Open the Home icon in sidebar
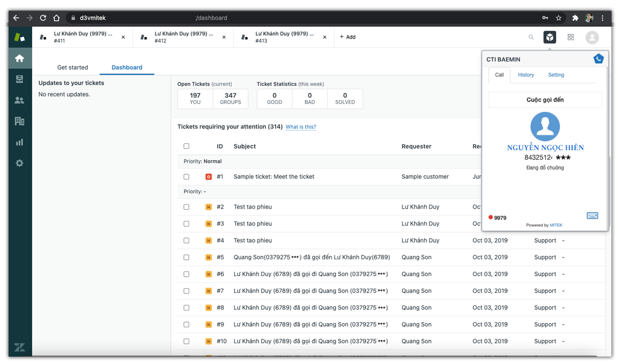Viewport: 621px width, 364px height. pyautogui.click(x=20, y=58)
